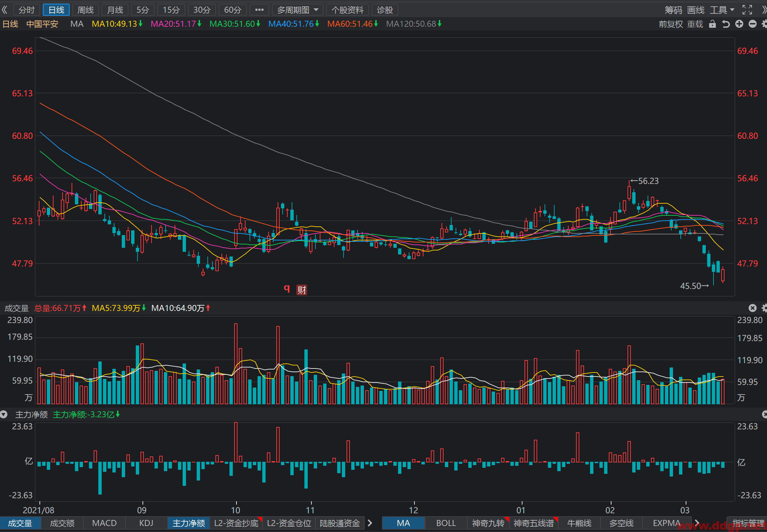Click the fullscreen expand icon

747,10
